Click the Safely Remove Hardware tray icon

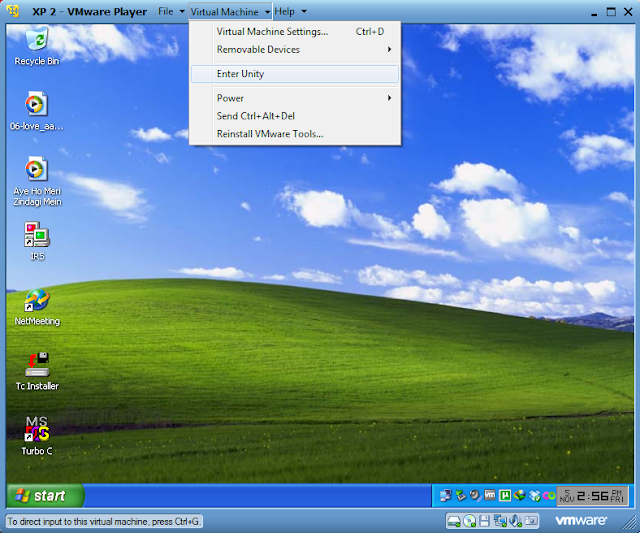pyautogui.click(x=461, y=495)
